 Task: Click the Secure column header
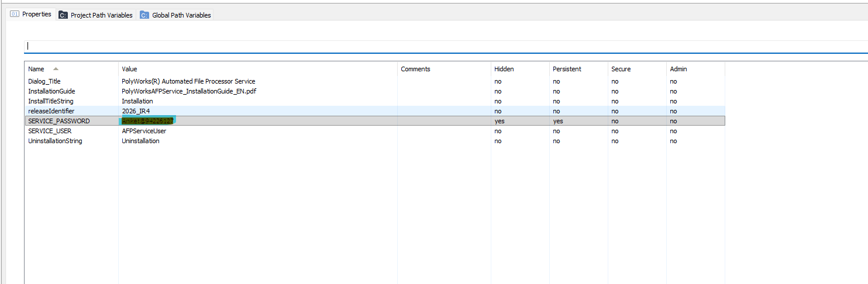638,69
